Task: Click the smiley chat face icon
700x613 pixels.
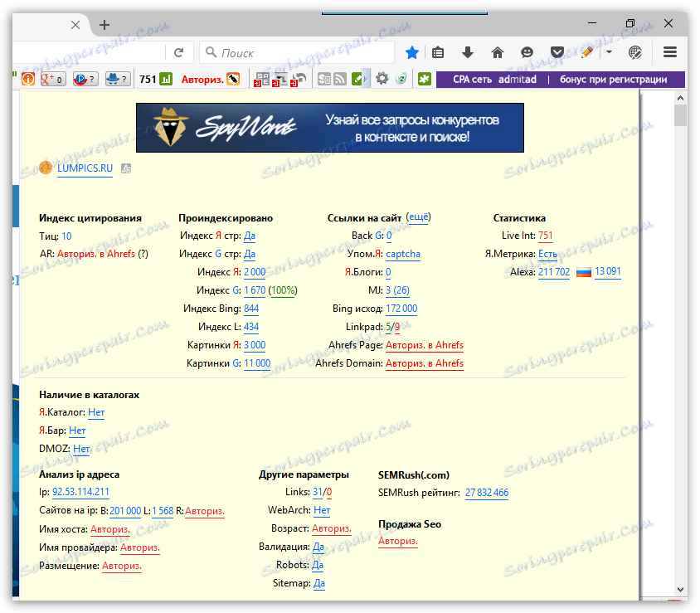Action: pos(527,53)
